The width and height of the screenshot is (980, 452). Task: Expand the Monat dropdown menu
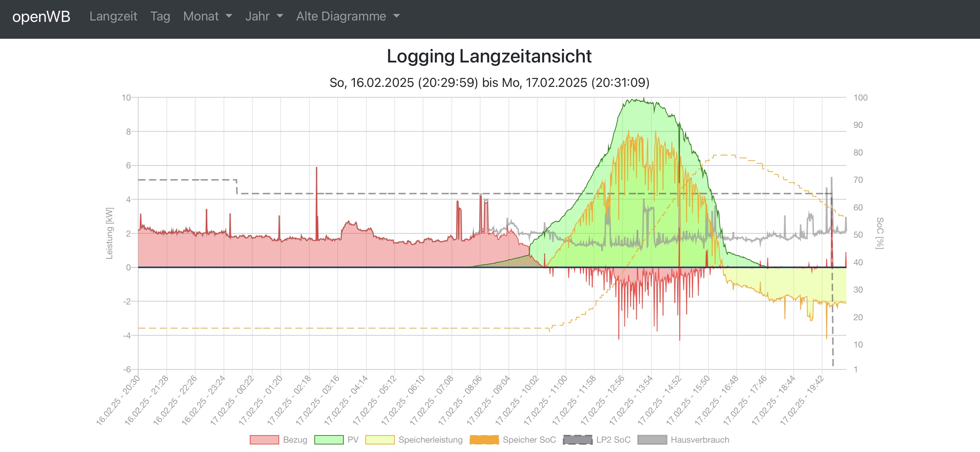(x=207, y=17)
